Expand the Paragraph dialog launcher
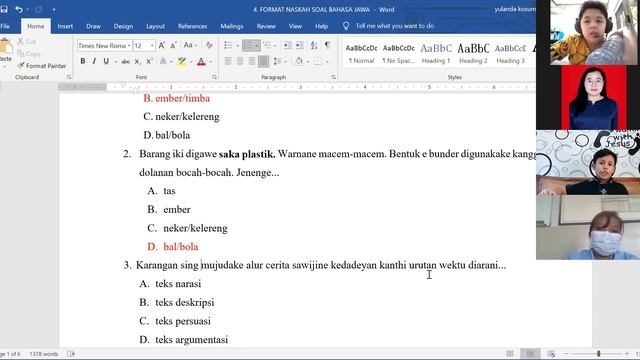The width and height of the screenshot is (640, 360). 333,77
